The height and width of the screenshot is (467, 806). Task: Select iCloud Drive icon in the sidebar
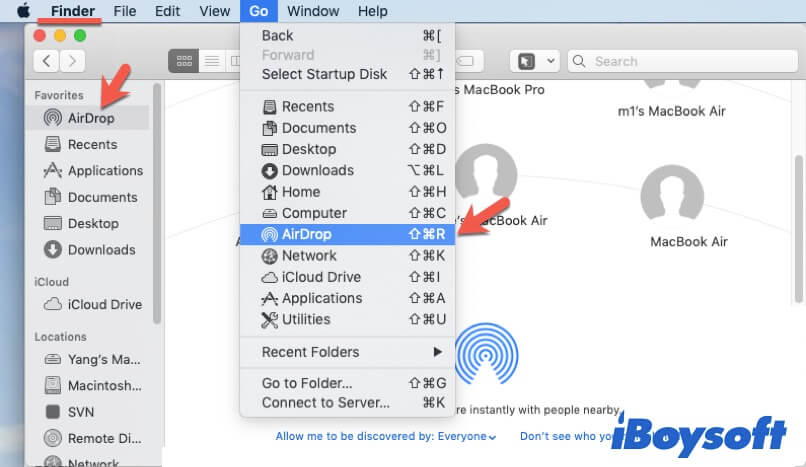(x=52, y=304)
